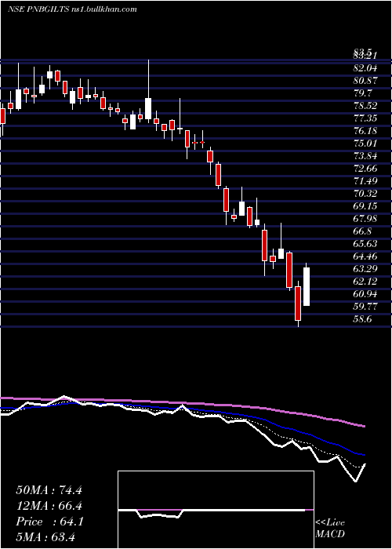This screenshot has height=549, width=392.
Task: Select the 63.29 price axis label
Action: tap(365, 269)
